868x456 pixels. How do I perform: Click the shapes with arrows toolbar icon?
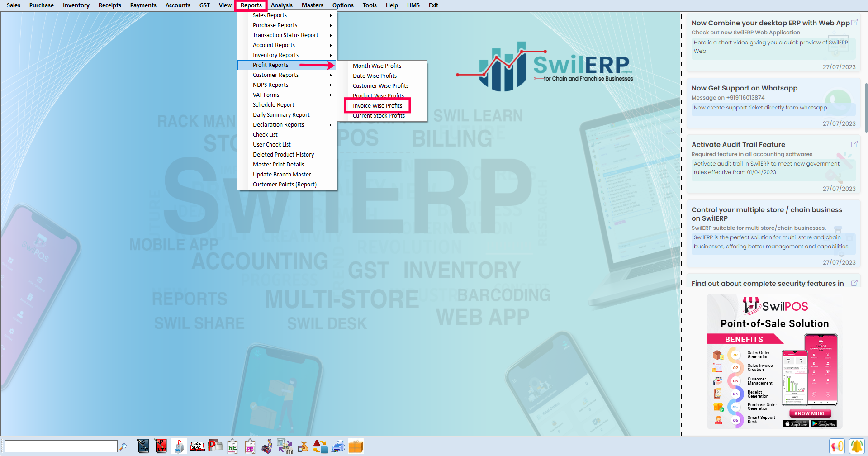(x=320, y=446)
